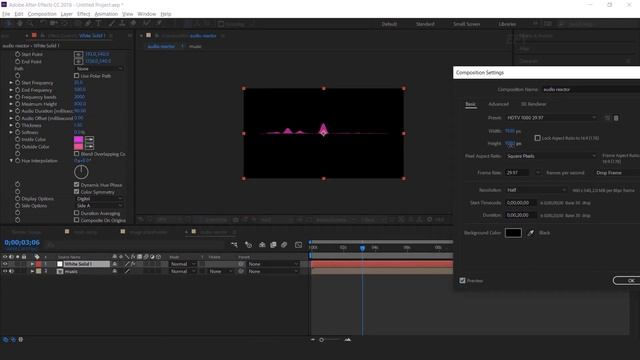
Task: Toggle Use Polar Path checkbox
Action: [76, 76]
